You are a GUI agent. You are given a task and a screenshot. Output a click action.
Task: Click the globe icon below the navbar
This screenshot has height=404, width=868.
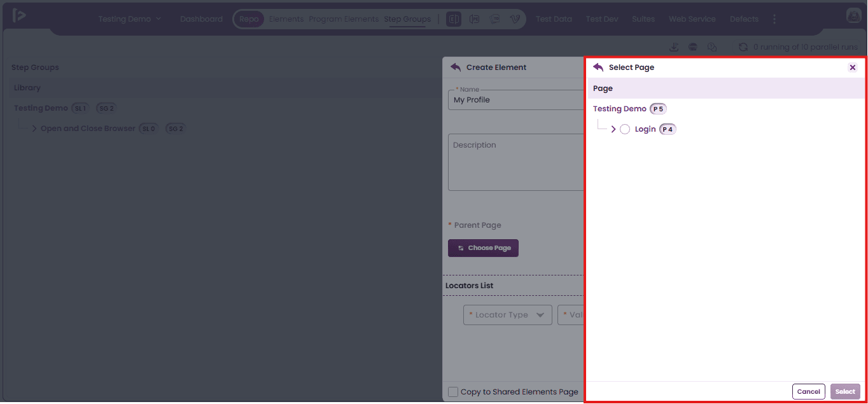point(693,47)
